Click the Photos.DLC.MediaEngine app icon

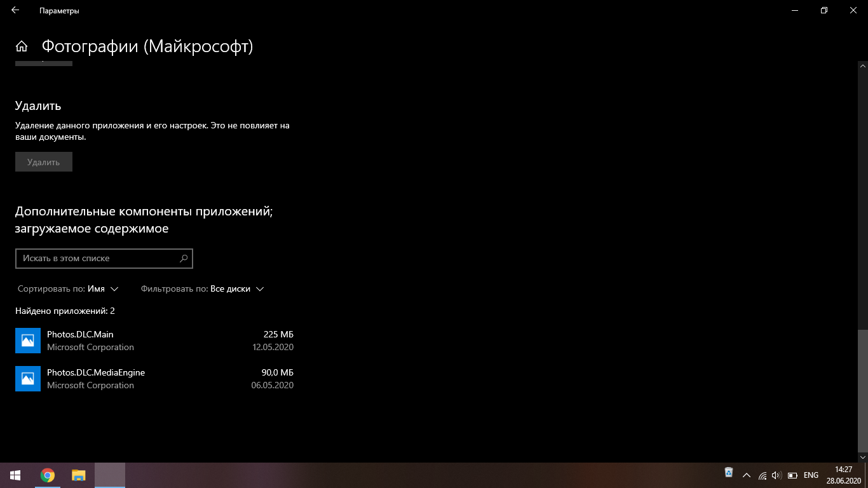click(28, 379)
